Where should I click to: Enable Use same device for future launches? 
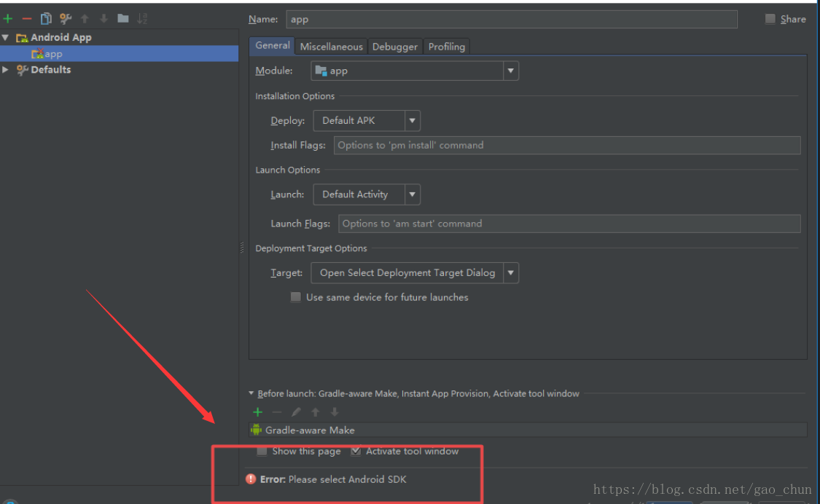[x=295, y=297]
